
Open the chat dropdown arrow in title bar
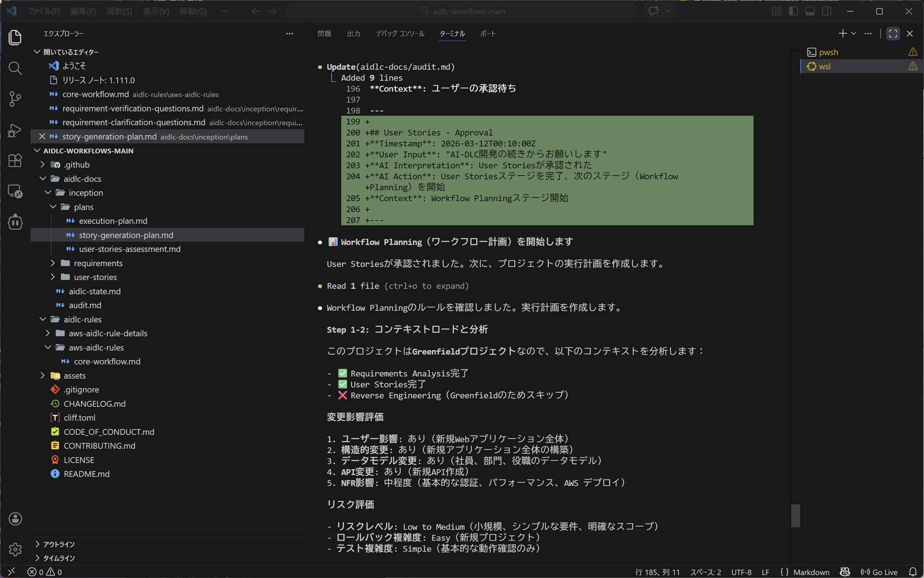(x=668, y=11)
